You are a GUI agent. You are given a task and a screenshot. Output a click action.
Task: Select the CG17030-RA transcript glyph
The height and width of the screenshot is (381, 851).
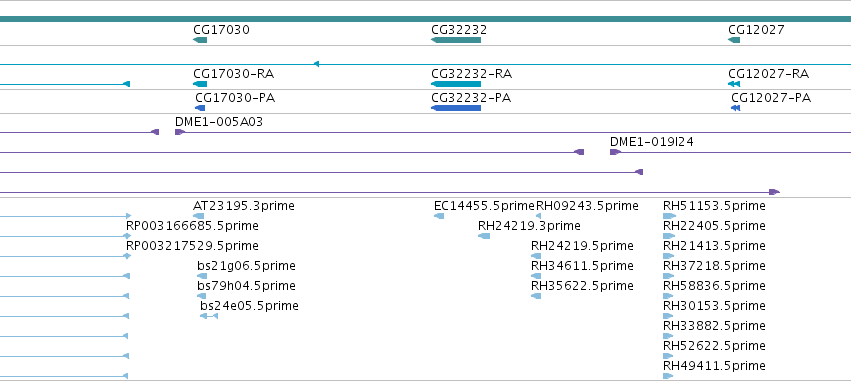(x=200, y=84)
